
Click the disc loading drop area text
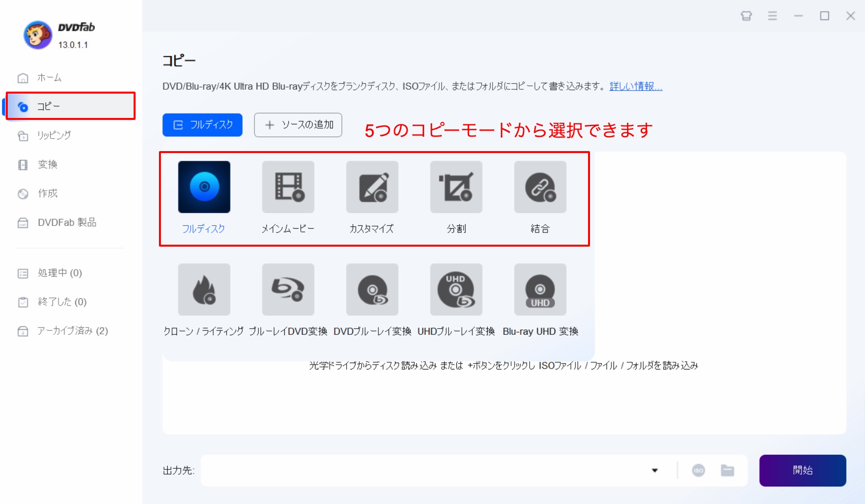click(x=504, y=366)
